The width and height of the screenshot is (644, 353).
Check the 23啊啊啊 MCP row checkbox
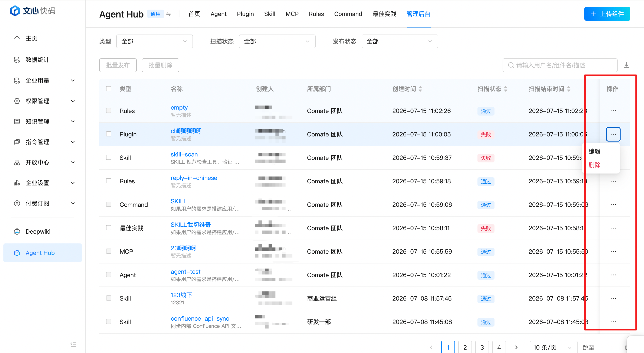[108, 251]
